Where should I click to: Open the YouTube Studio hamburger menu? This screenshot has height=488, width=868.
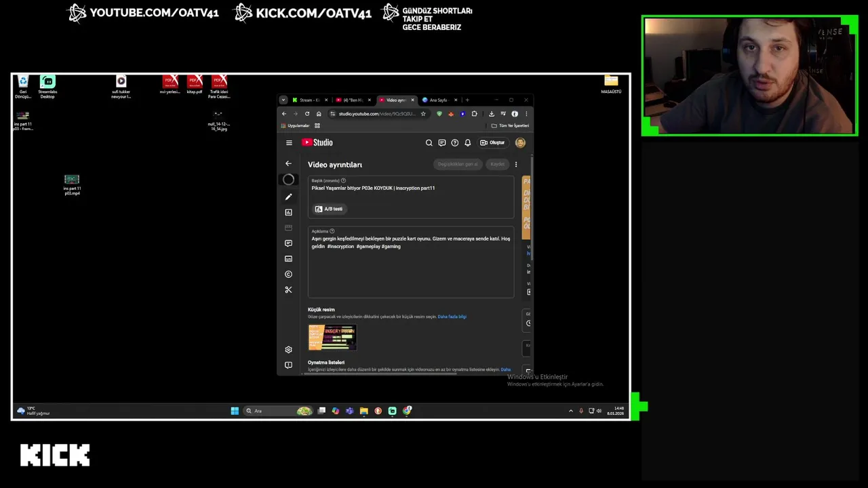tap(289, 142)
